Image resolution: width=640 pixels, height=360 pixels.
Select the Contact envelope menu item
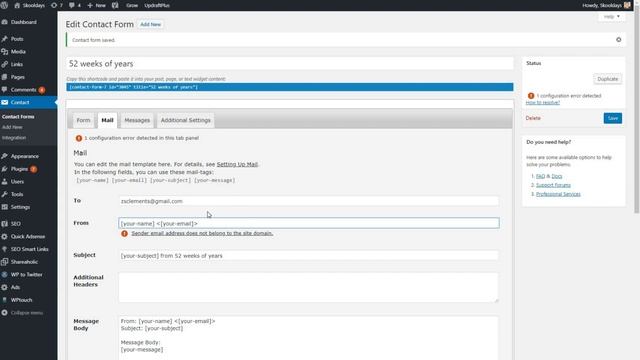pyautogui.click(x=29, y=102)
